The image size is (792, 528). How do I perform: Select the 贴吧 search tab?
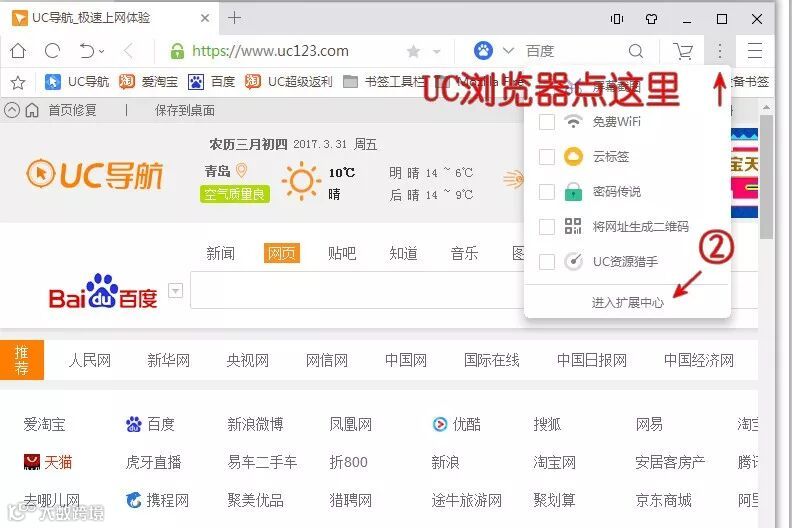pyautogui.click(x=342, y=253)
